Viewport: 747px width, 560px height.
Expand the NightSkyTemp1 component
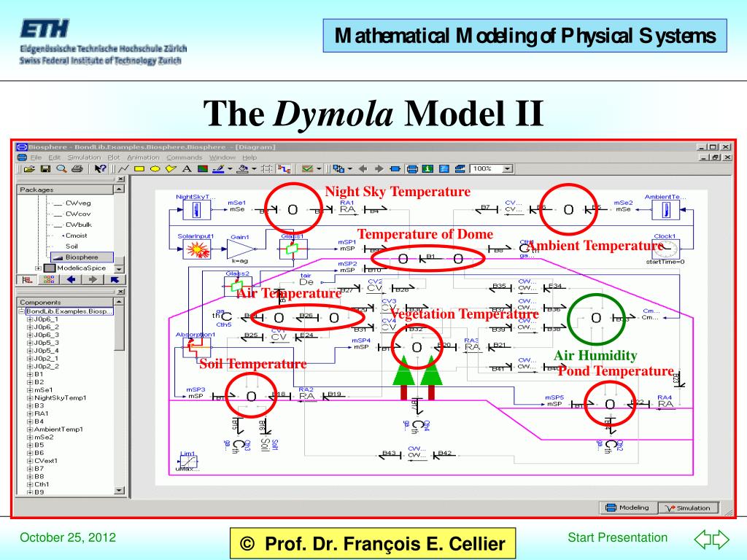[x=29, y=398]
